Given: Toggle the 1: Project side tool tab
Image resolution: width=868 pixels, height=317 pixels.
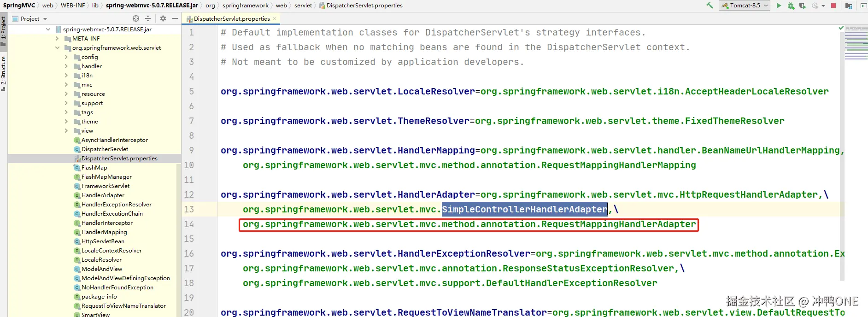Looking at the screenshot, I should pyautogui.click(x=4, y=31).
